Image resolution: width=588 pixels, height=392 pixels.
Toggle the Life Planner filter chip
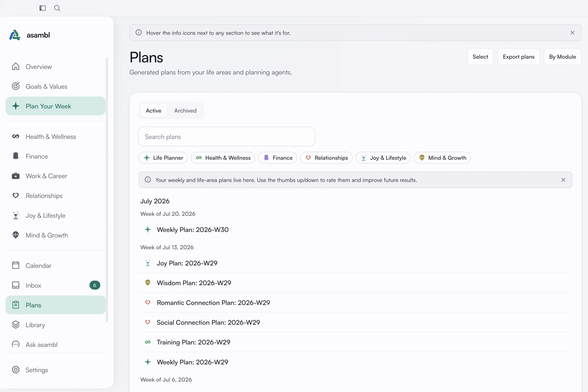pos(163,158)
